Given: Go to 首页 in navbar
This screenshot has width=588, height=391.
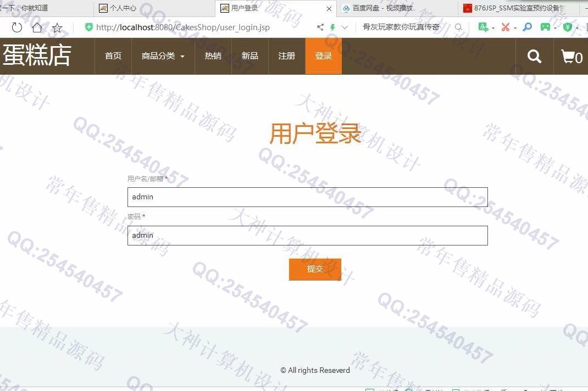Looking at the screenshot, I should coord(113,56).
